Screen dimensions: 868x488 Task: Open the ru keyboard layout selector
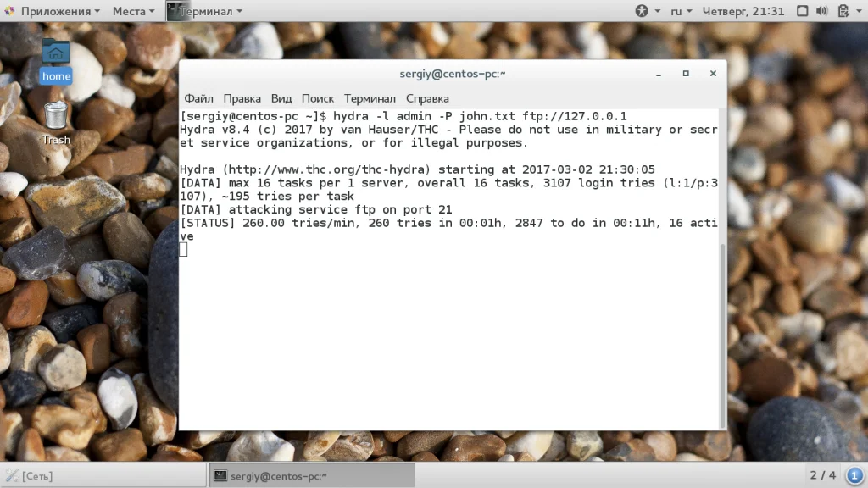[682, 11]
